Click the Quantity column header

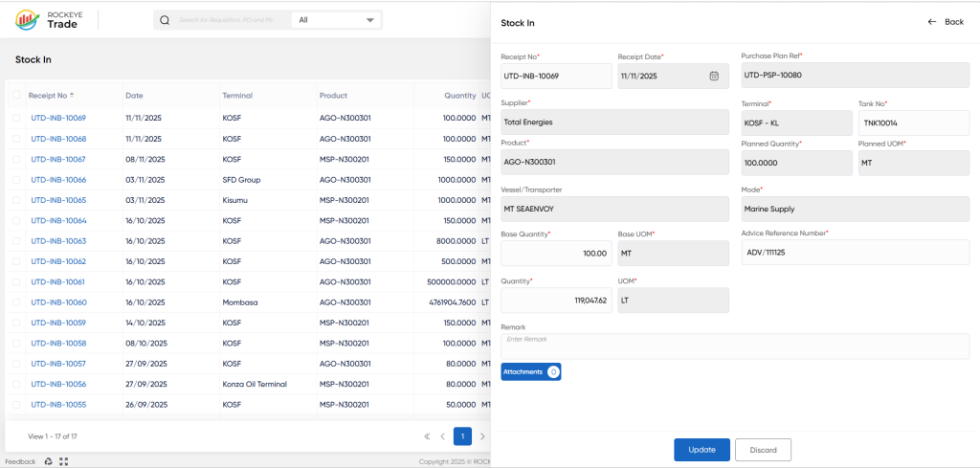click(460, 96)
